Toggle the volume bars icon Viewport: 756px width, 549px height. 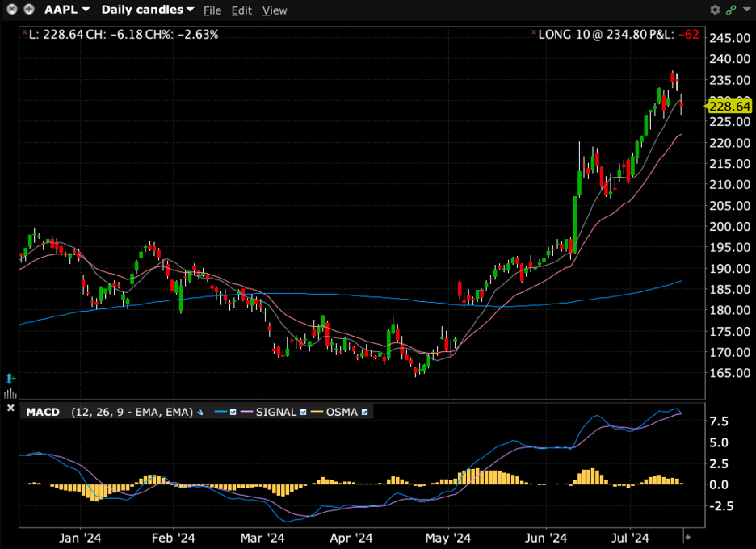click(10, 393)
